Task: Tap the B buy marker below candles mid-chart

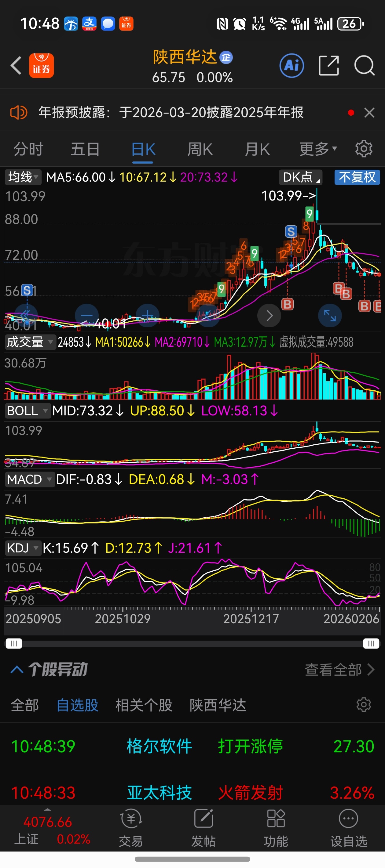Action: tap(288, 304)
